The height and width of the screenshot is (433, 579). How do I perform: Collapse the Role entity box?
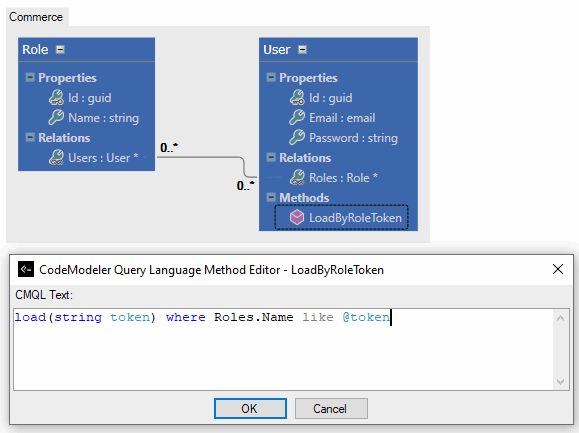pos(60,49)
